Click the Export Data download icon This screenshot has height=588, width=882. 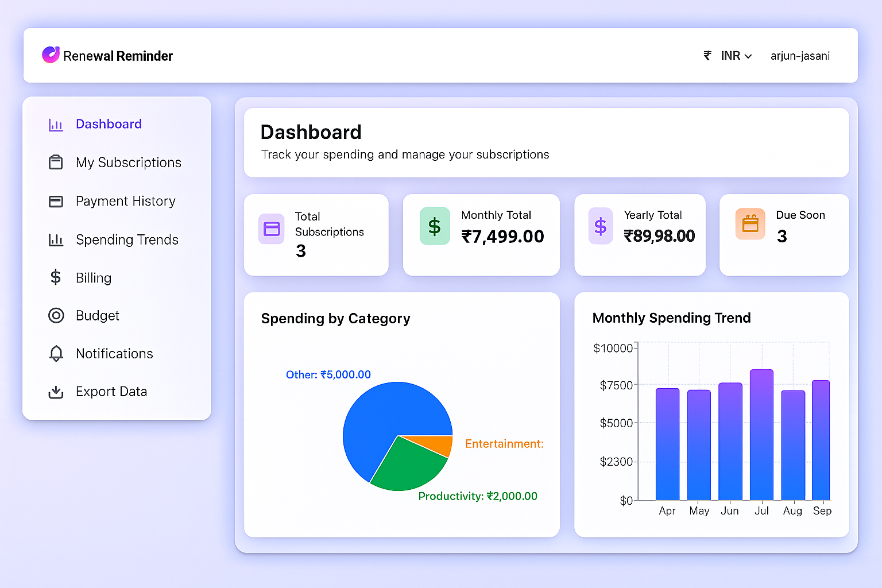coord(56,392)
